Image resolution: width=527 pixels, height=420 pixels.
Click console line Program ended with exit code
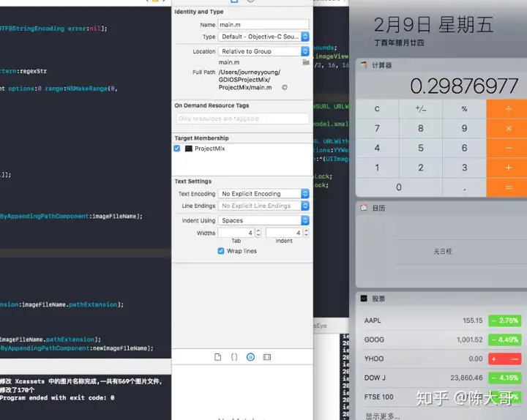click(57, 398)
